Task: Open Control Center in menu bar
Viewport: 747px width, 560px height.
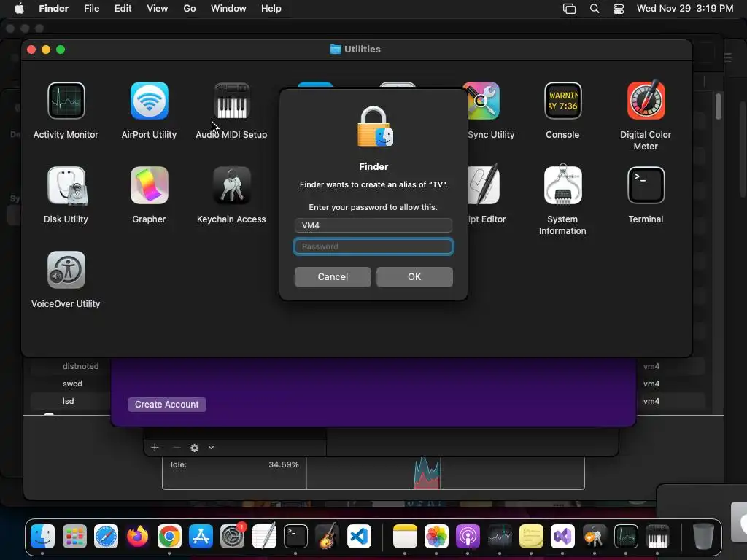Action: coord(619,9)
